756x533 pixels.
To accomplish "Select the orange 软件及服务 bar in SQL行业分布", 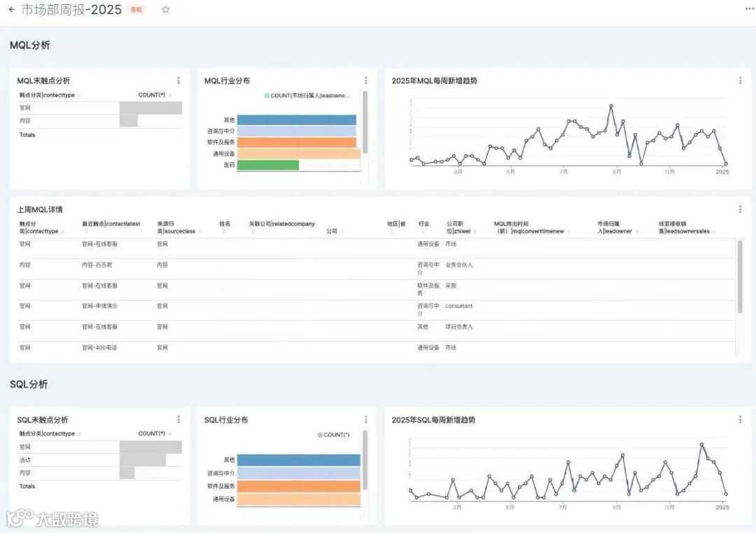I will 298,486.
